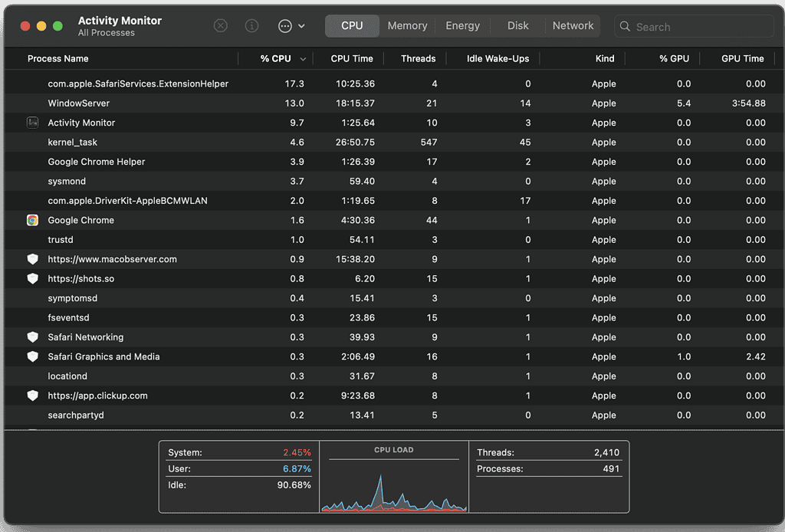Click the yellow minimize window button
This screenshot has height=532, width=785.
click(x=41, y=26)
